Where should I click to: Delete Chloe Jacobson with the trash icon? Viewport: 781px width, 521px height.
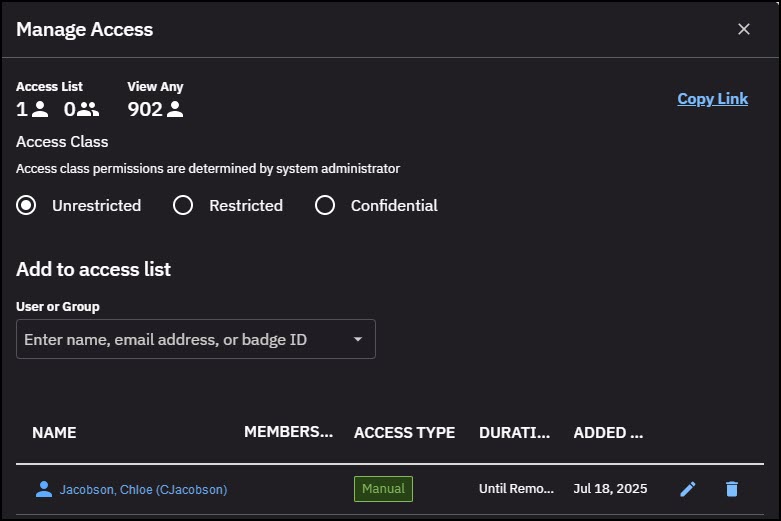732,489
